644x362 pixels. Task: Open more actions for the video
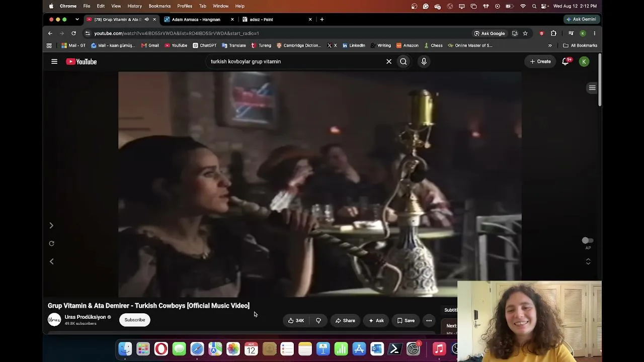(x=429, y=320)
